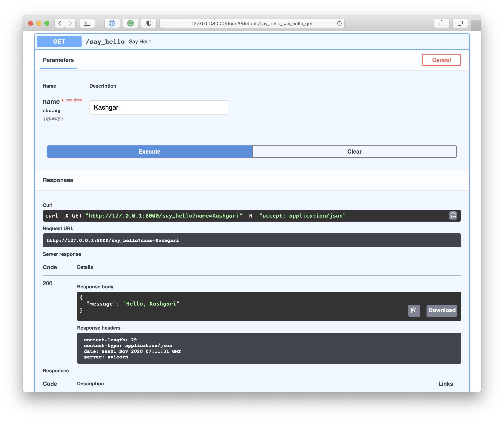
Task: Copy the response body to clipboard
Action: (414, 311)
